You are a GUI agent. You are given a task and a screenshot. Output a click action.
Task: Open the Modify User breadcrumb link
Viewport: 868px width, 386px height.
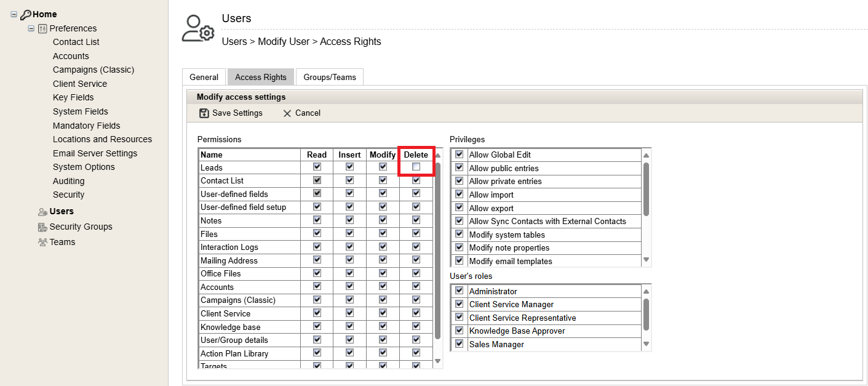[x=284, y=41]
